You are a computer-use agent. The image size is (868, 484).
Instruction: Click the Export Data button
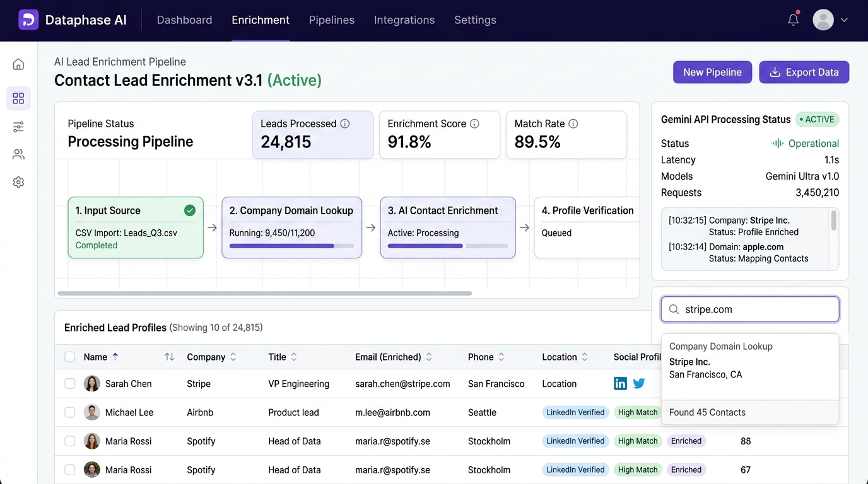[x=804, y=72]
